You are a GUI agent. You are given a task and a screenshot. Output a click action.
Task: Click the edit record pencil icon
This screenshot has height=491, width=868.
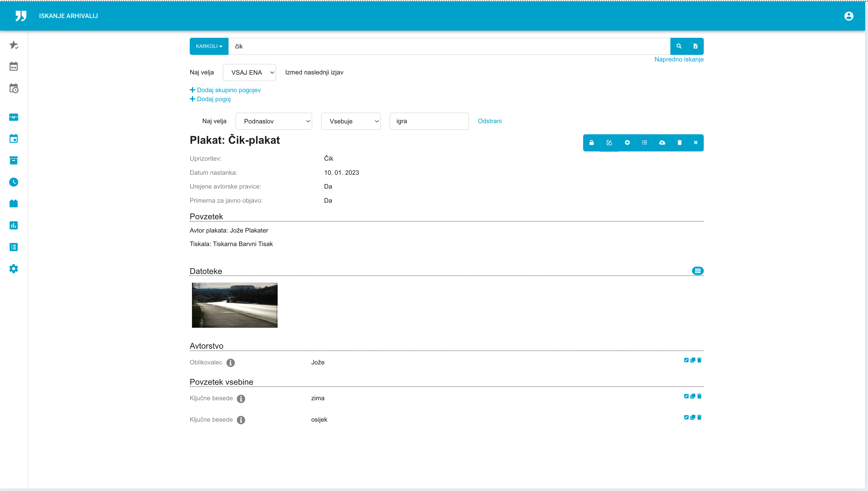pyautogui.click(x=609, y=143)
